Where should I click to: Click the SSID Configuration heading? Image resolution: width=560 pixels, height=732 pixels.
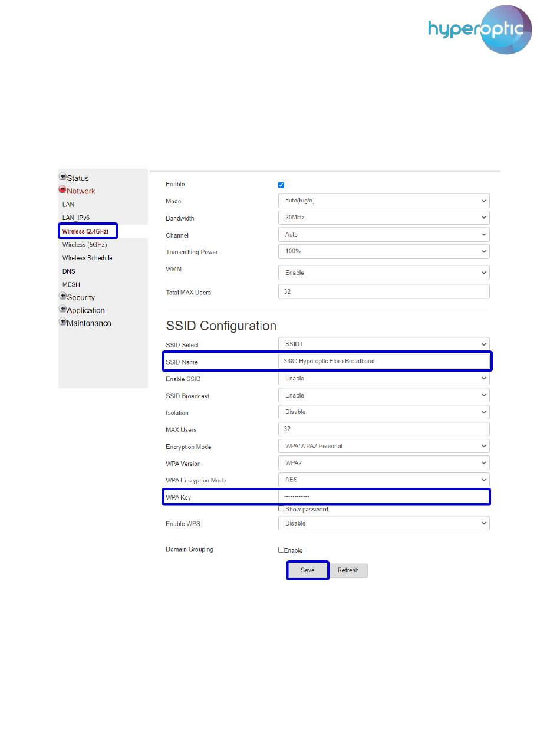click(x=221, y=326)
